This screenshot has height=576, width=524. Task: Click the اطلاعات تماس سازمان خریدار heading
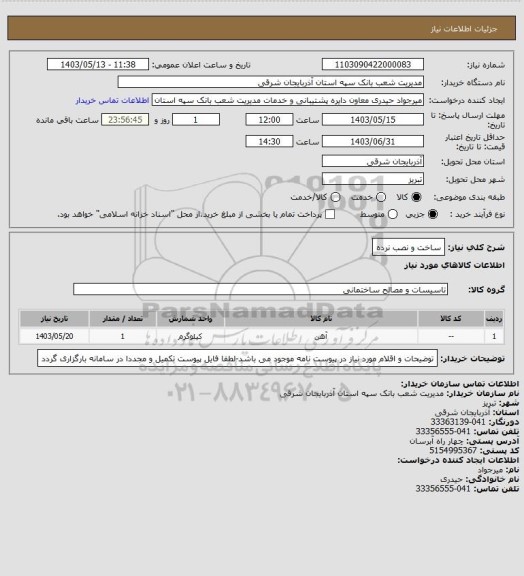[460, 384]
